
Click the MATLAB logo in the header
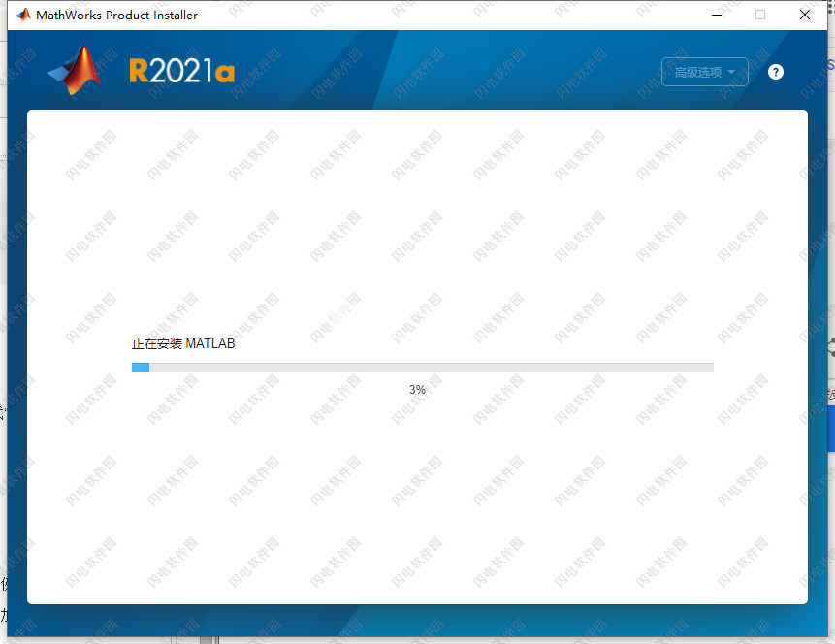75,70
